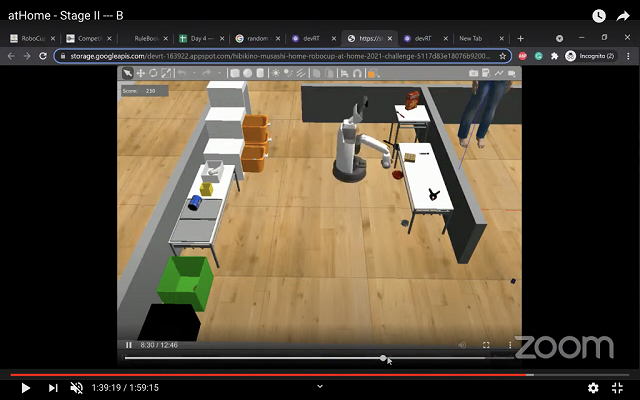The image size is (640, 400).
Task: Click the paste icon in simulator toolbar
Action: click(x=329, y=73)
